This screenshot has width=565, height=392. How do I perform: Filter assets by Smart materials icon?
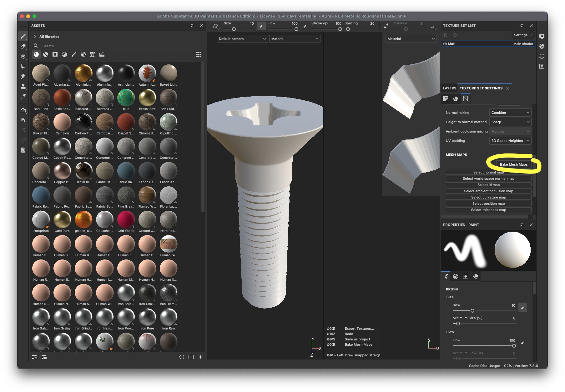pos(46,54)
